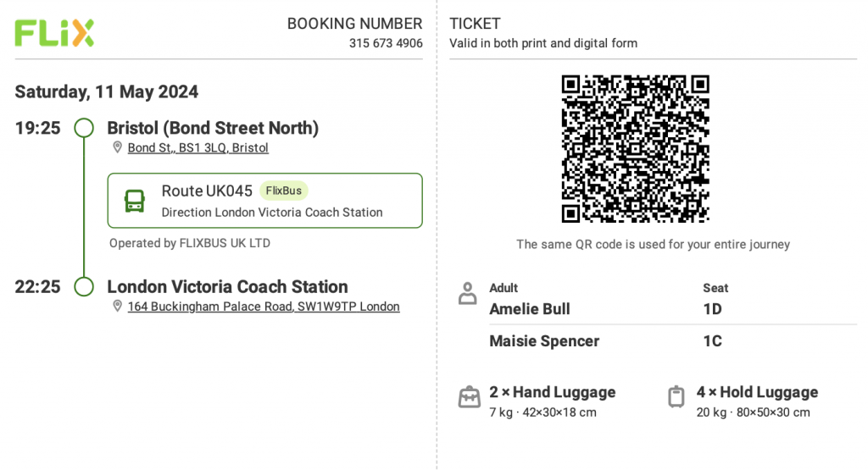Click the passenger person icon
868x470 pixels.
pyautogui.click(x=468, y=294)
